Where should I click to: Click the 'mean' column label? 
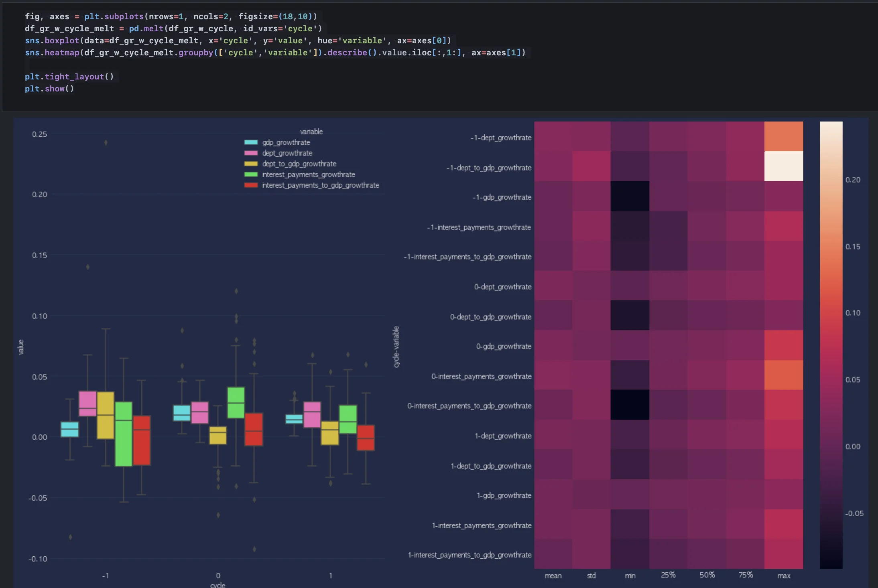553,576
